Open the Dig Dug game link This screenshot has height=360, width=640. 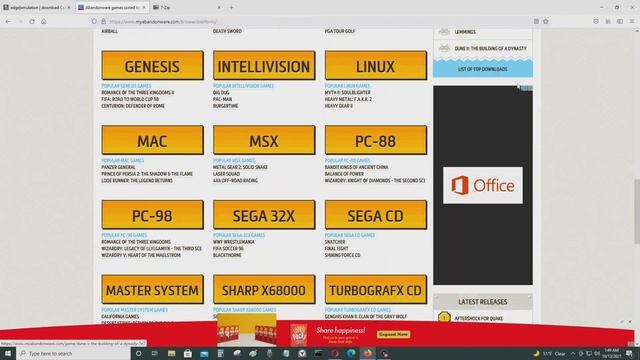pos(221,93)
